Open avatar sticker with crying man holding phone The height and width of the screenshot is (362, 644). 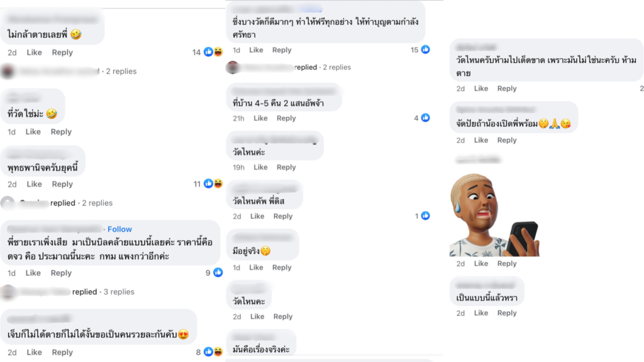[494, 215]
